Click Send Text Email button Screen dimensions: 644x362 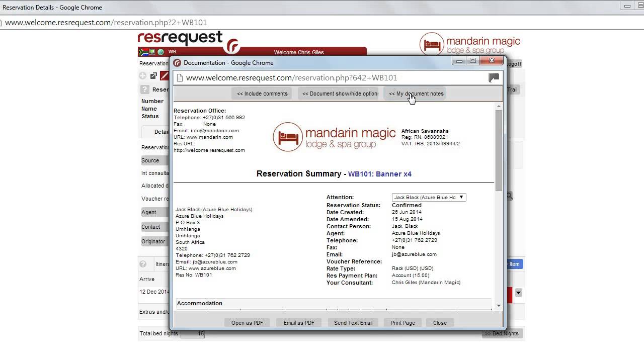point(353,323)
